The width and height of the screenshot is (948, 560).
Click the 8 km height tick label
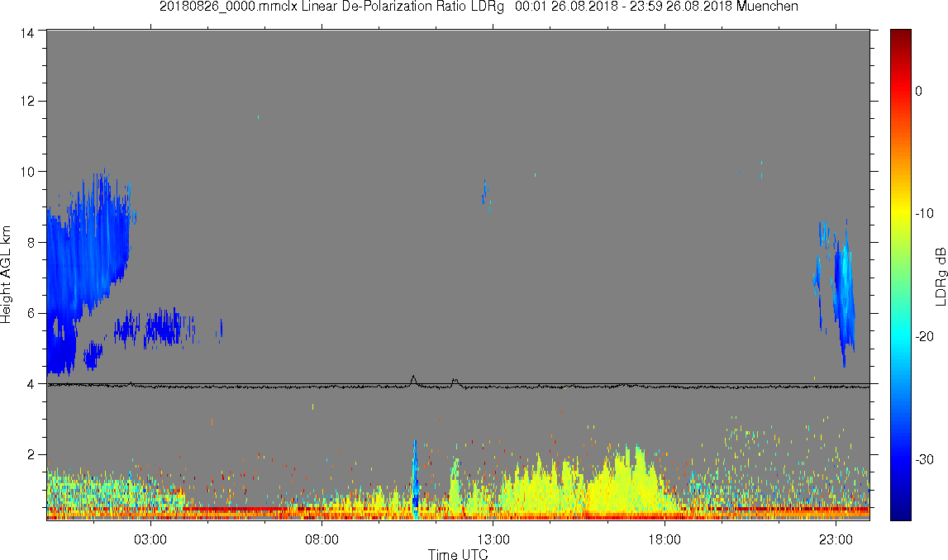(31, 243)
